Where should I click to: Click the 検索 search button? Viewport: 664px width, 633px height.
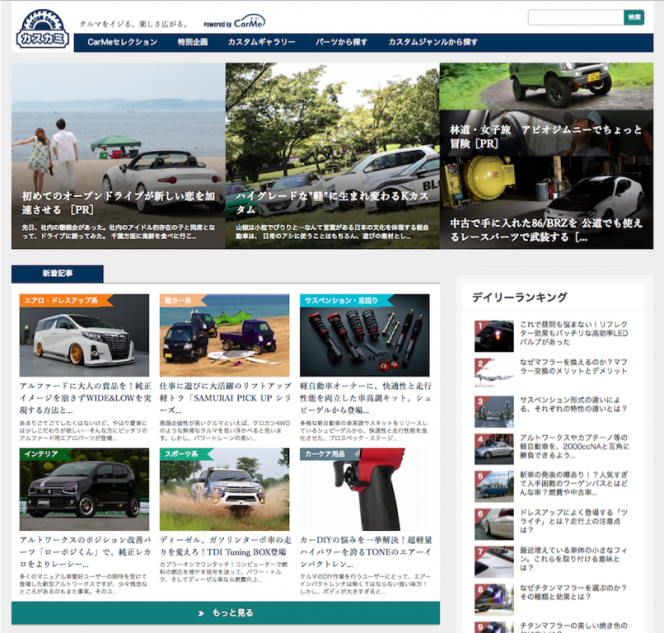coord(634,17)
